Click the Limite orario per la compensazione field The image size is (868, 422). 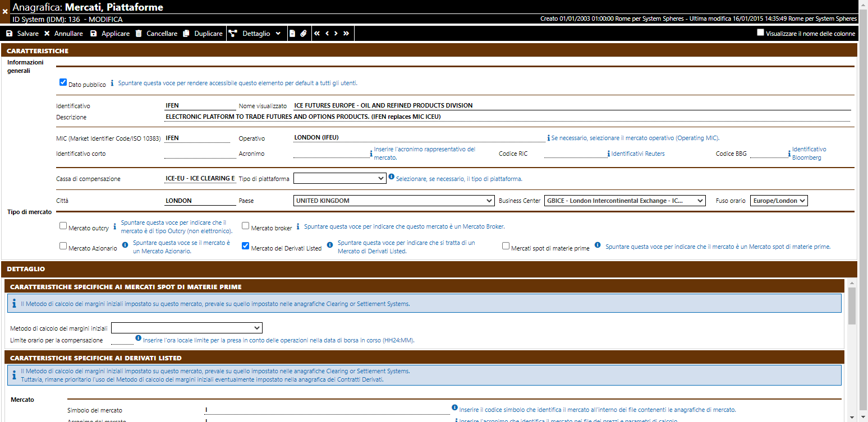[122, 340]
